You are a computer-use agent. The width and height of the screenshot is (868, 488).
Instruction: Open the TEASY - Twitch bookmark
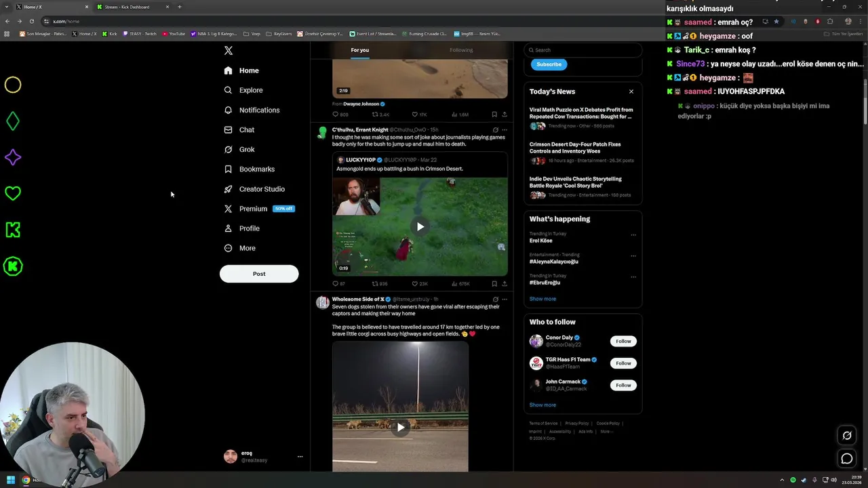(x=139, y=33)
